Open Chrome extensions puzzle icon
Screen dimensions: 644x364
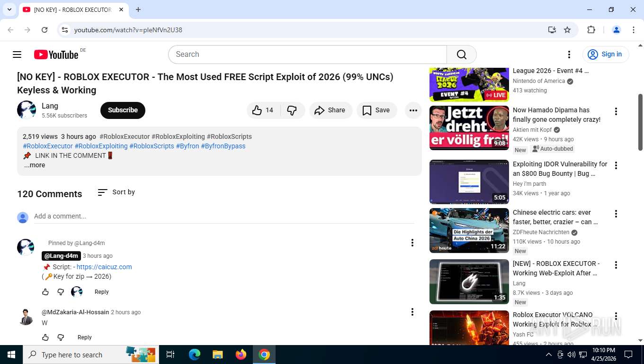591,30
